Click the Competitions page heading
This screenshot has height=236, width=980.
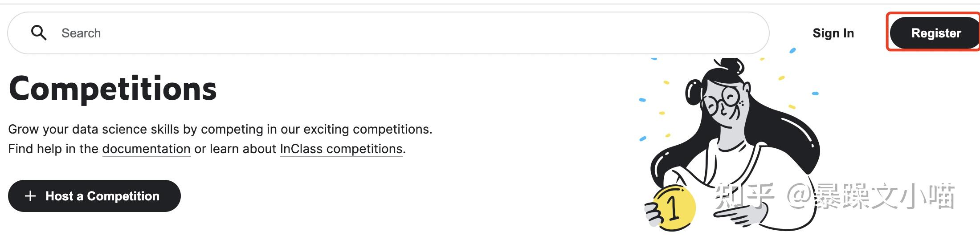pos(113,89)
